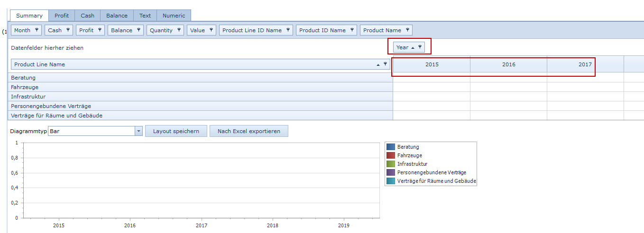The width and height of the screenshot is (644, 233).
Task: Click the 2016 column header
Action: tap(508, 64)
